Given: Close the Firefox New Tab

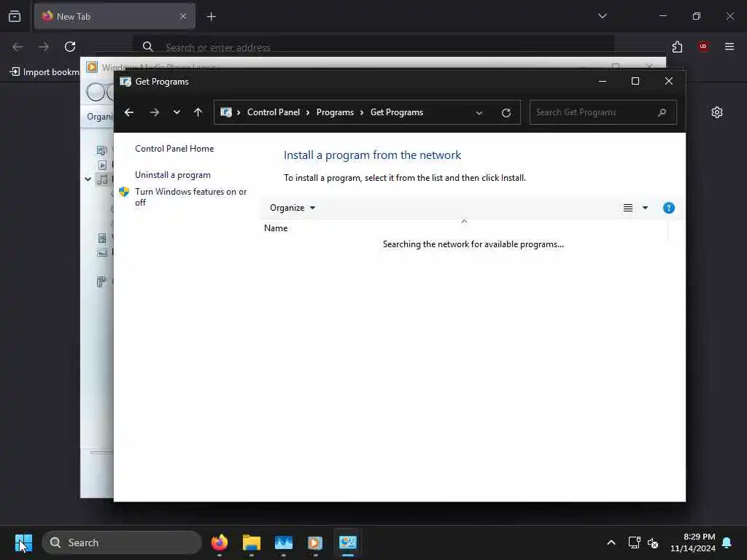Looking at the screenshot, I should pyautogui.click(x=183, y=16).
